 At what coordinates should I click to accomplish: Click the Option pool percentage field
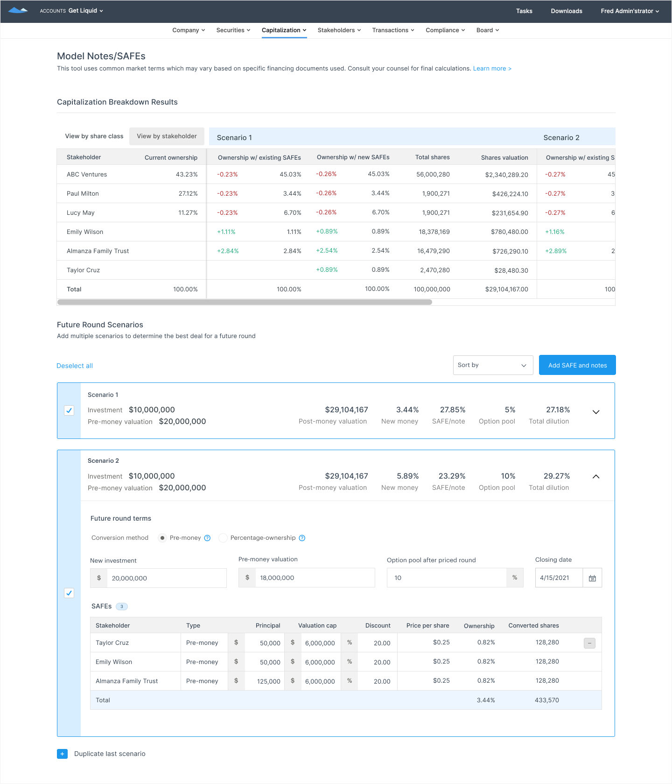[x=455, y=578]
